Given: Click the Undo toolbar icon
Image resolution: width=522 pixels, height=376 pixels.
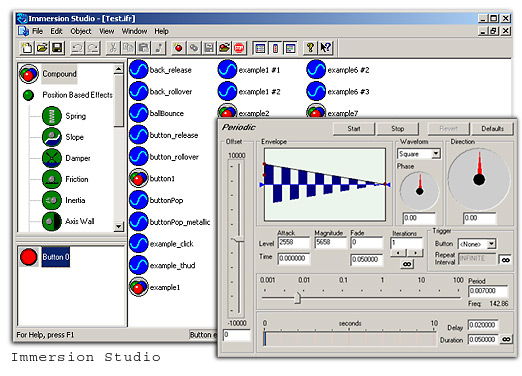Looking at the screenshot, I should point(77,48).
